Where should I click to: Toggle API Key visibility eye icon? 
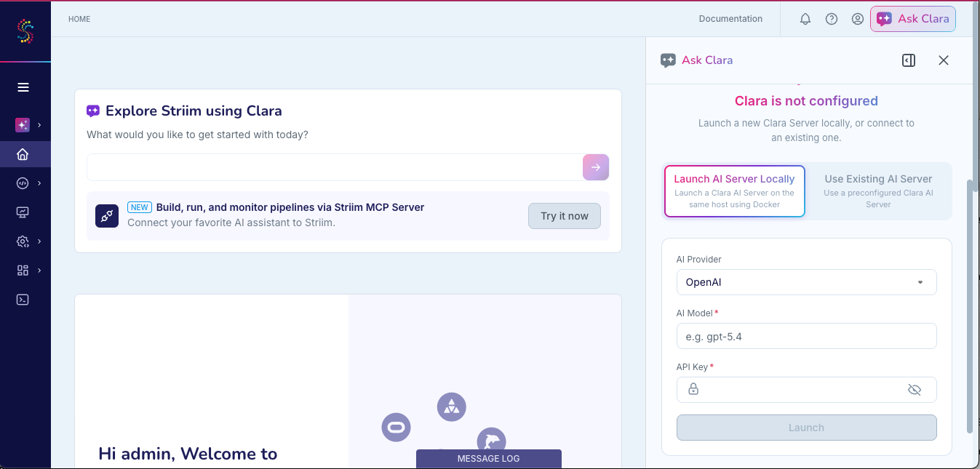915,390
